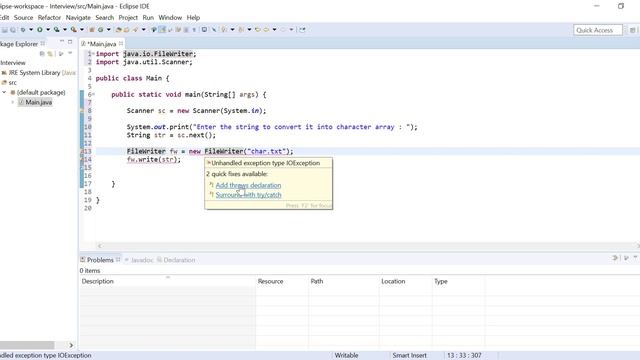Sort Problems by the Description column header

click(x=167, y=281)
